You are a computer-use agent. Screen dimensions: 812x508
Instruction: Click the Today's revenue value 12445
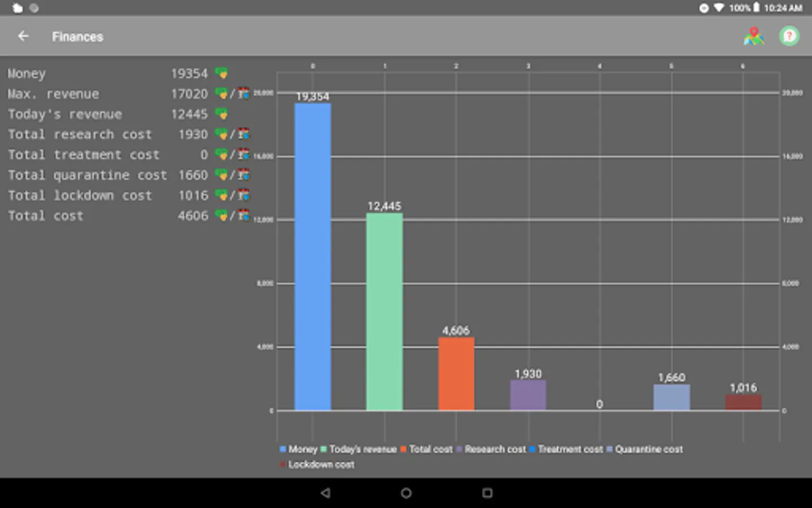[x=189, y=114]
